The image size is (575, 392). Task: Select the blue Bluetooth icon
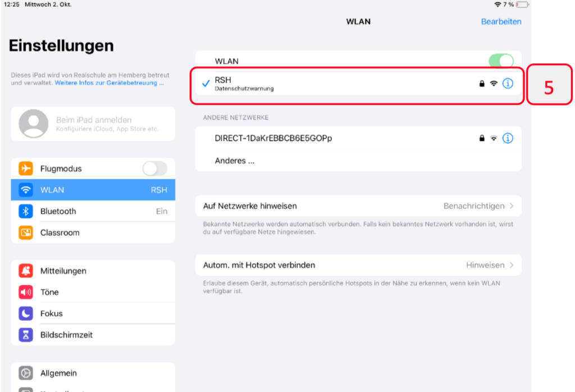[26, 211]
